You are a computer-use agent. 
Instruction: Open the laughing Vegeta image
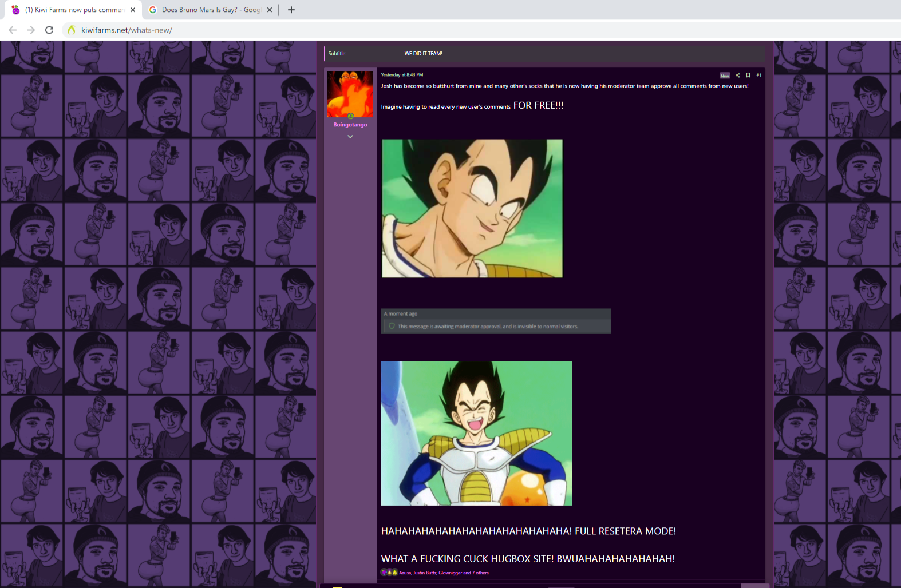point(476,433)
